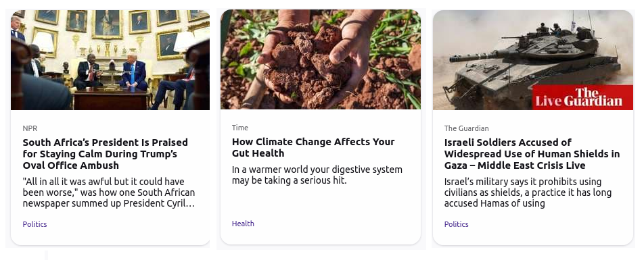This screenshot has height=260, width=644.
Task: Open the Israeli Soldiers Accused headline
Action: tap(532, 154)
